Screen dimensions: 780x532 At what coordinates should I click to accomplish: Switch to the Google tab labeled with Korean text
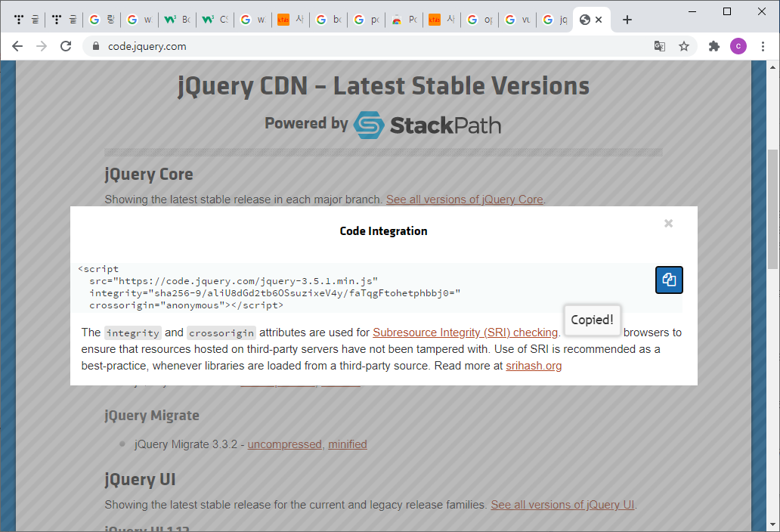pos(101,20)
